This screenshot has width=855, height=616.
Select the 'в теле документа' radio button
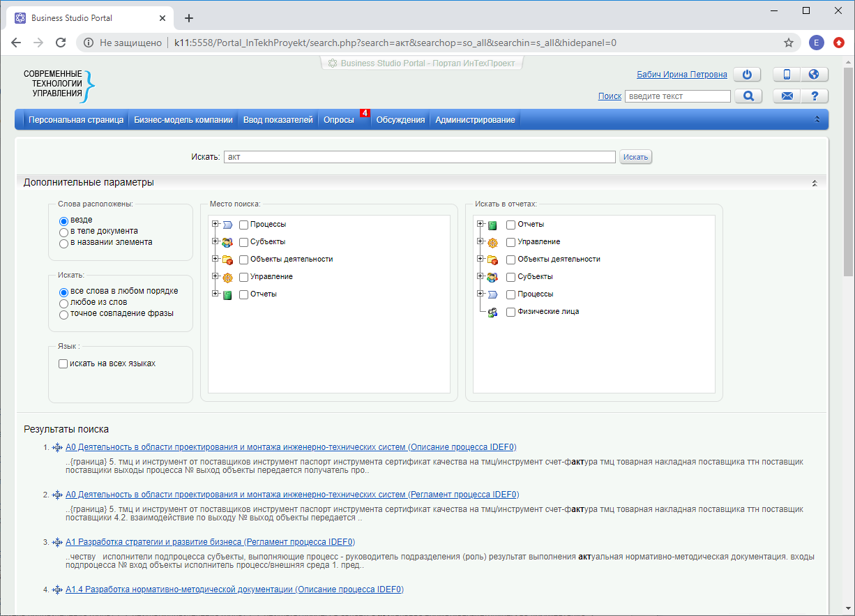(x=63, y=232)
